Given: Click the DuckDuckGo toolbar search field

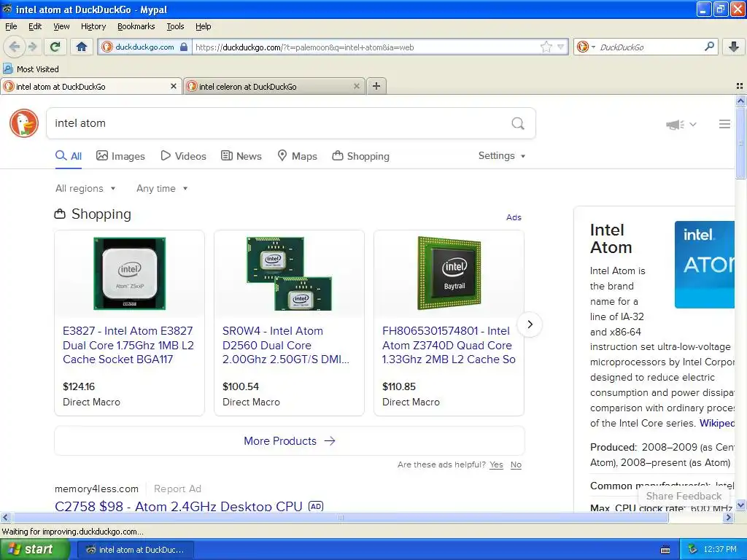Looking at the screenshot, I should tap(650, 47).
